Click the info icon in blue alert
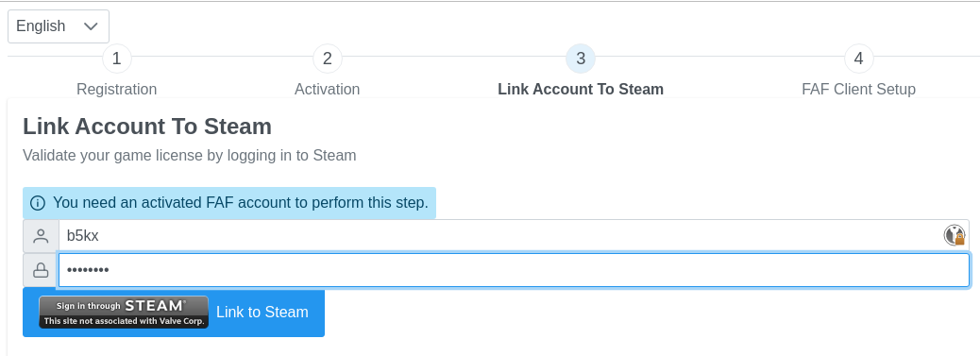 click(x=38, y=203)
